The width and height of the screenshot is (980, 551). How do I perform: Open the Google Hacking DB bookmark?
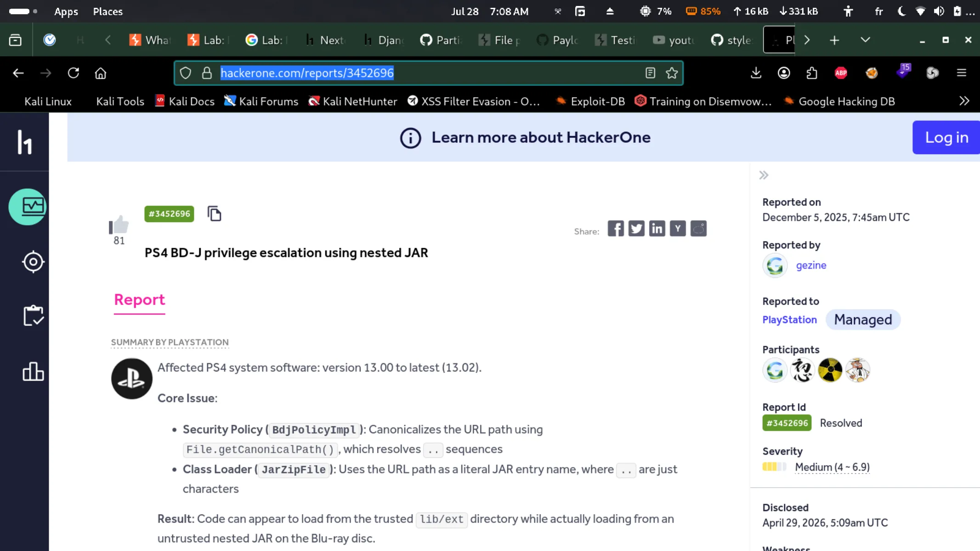tap(839, 101)
